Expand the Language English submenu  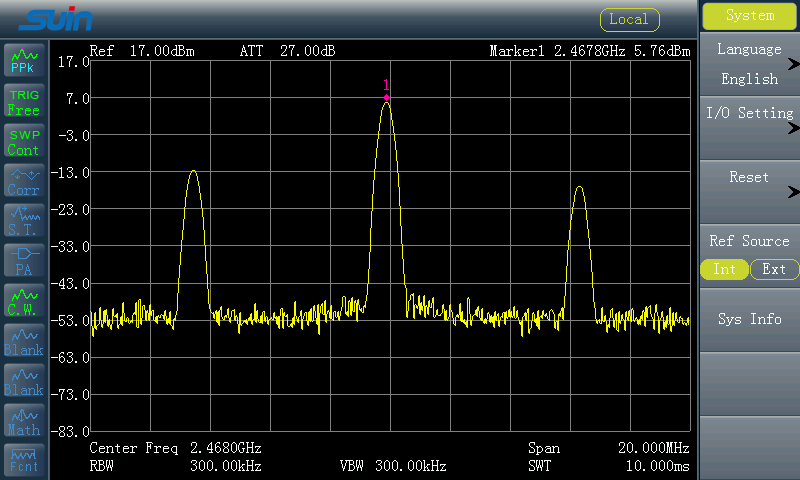(749, 64)
